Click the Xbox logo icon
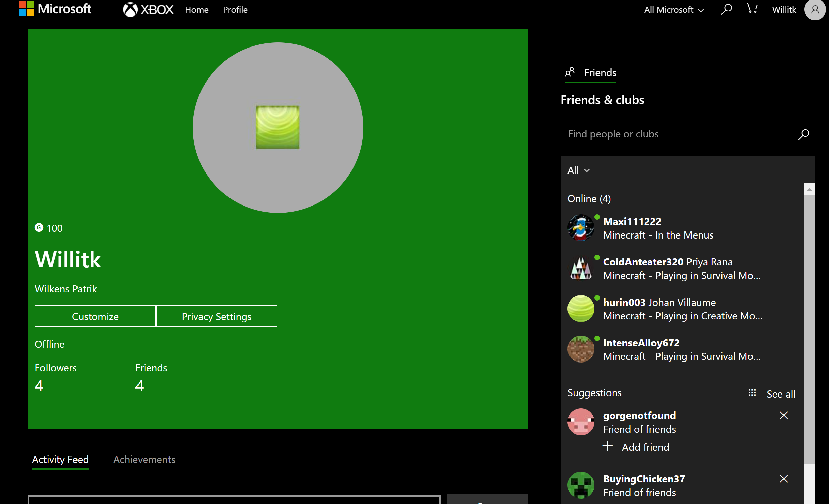This screenshot has height=504, width=829. (130, 10)
